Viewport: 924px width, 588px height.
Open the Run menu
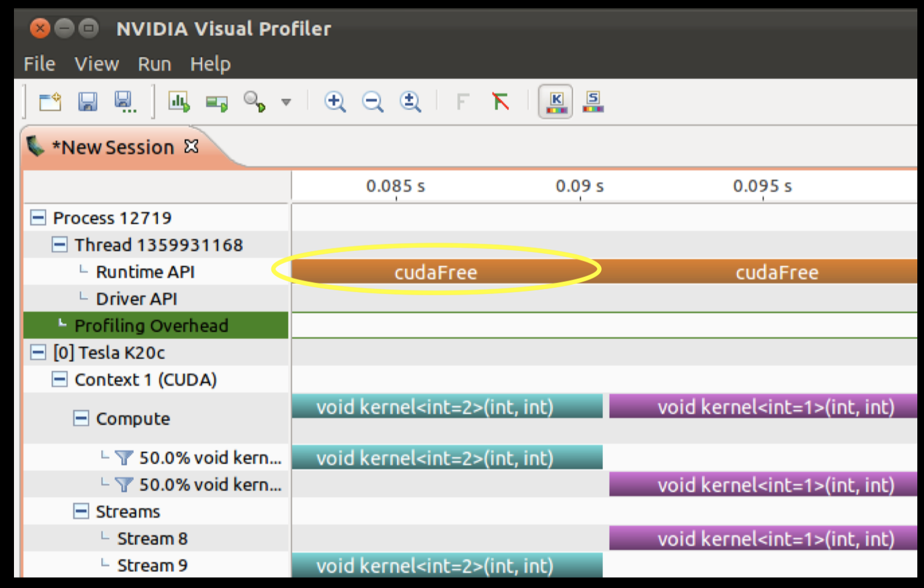tap(154, 64)
